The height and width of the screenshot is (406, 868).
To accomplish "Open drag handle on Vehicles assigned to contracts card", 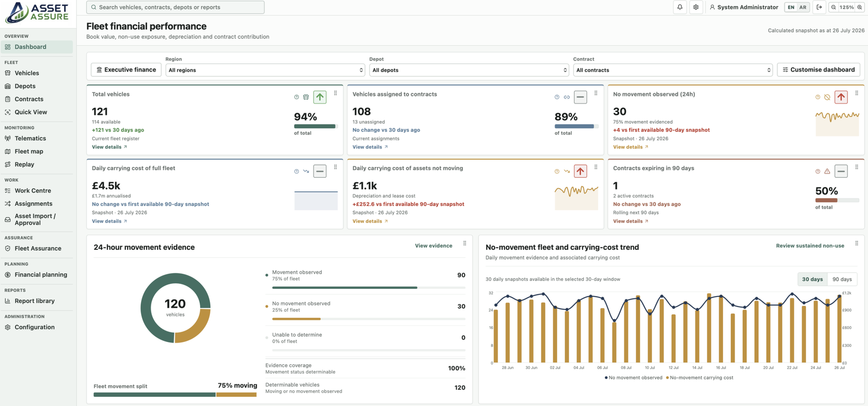I will coord(596,93).
